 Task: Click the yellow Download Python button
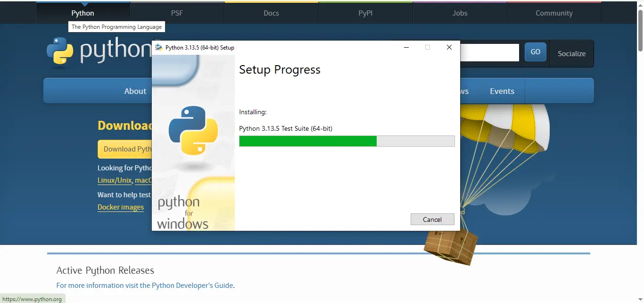coord(124,149)
